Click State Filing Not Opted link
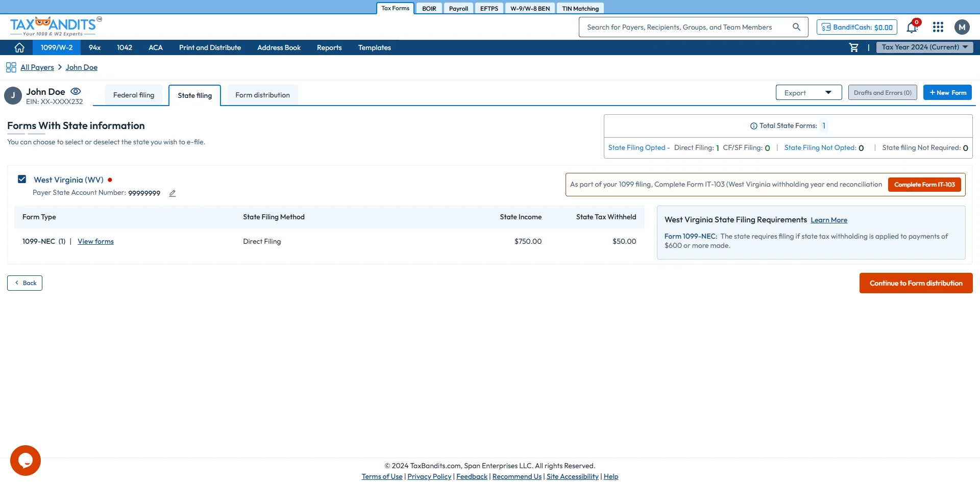The width and height of the screenshot is (980, 486). point(820,147)
